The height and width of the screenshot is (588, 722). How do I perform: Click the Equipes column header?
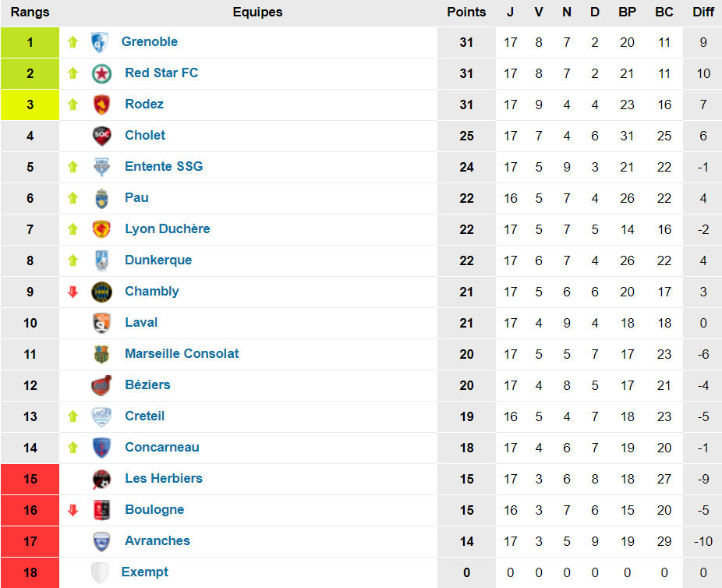[257, 12]
